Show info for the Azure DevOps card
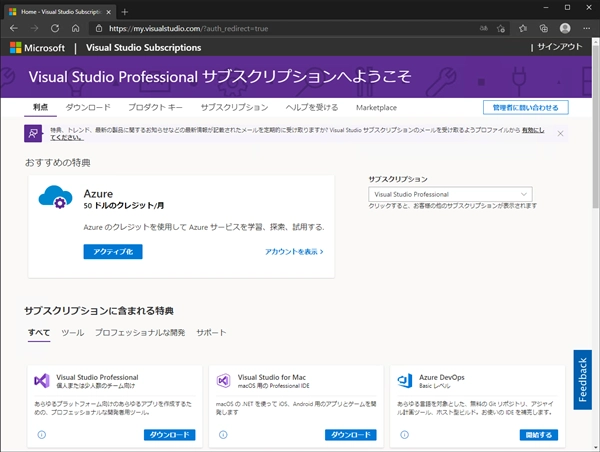600x452 pixels. (404, 435)
